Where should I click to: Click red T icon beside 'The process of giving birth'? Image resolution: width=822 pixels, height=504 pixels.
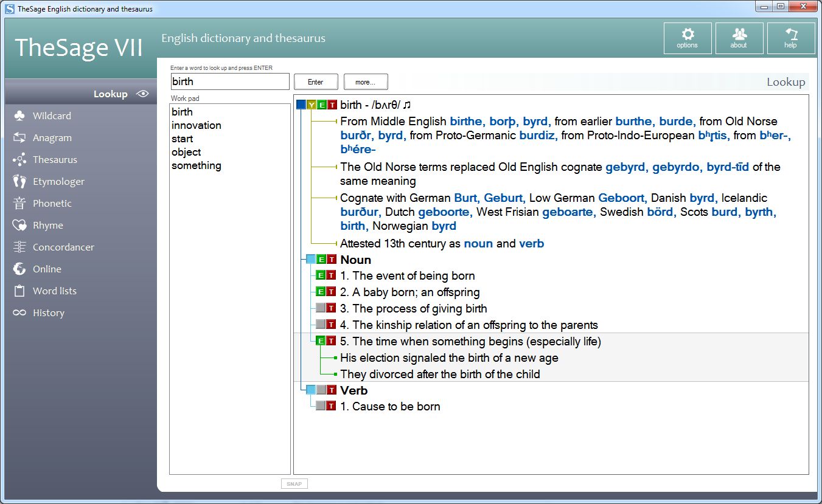click(331, 308)
